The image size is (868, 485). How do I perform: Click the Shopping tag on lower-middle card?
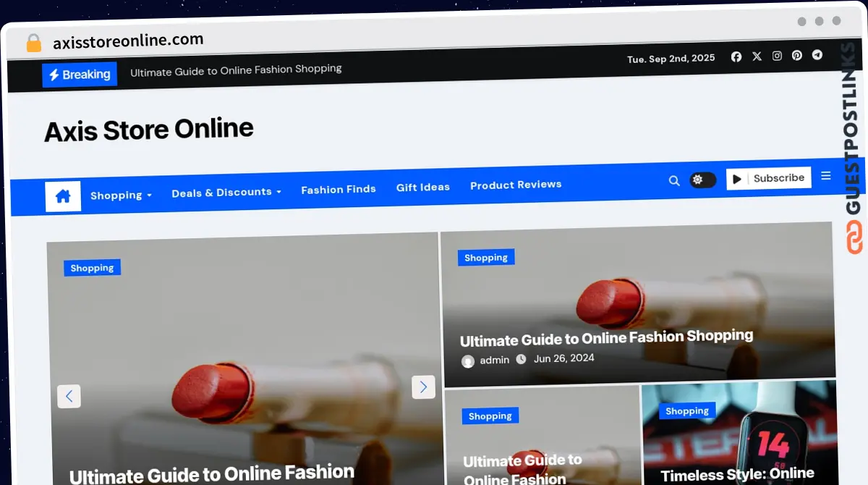click(x=490, y=416)
